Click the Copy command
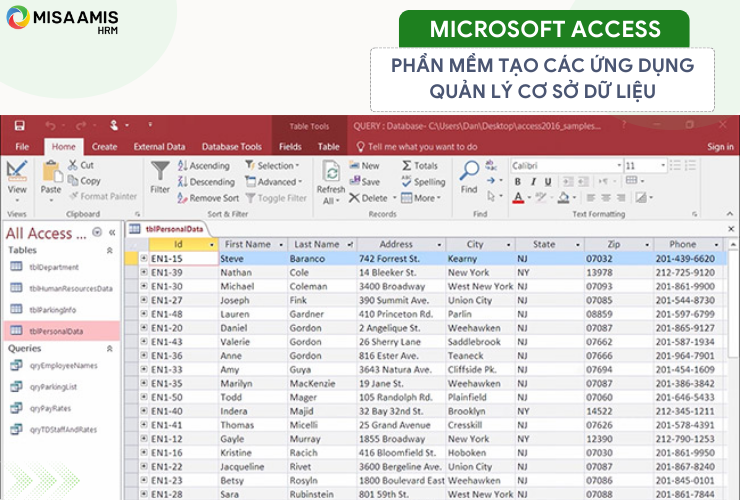 [x=84, y=181]
